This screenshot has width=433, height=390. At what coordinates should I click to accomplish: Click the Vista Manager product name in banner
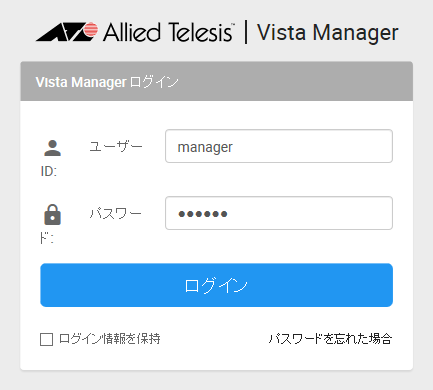point(328,33)
